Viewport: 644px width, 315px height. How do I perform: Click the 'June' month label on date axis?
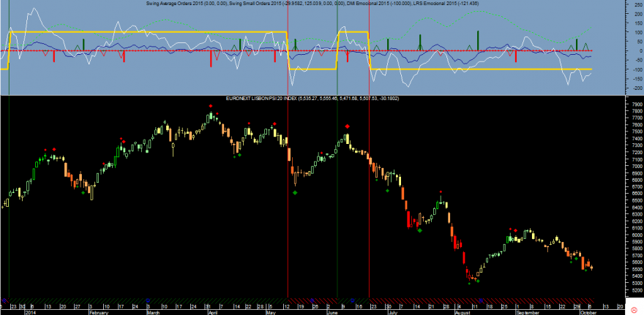tap(332, 313)
